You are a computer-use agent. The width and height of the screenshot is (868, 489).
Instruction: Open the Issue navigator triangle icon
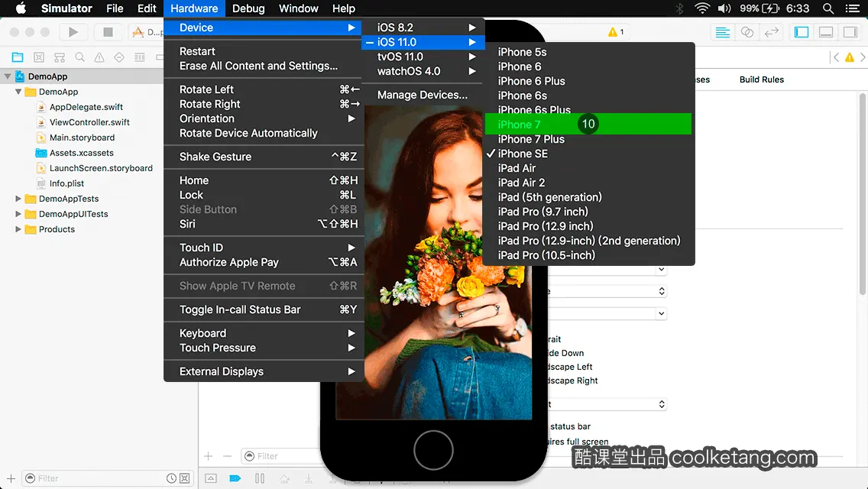(x=99, y=57)
